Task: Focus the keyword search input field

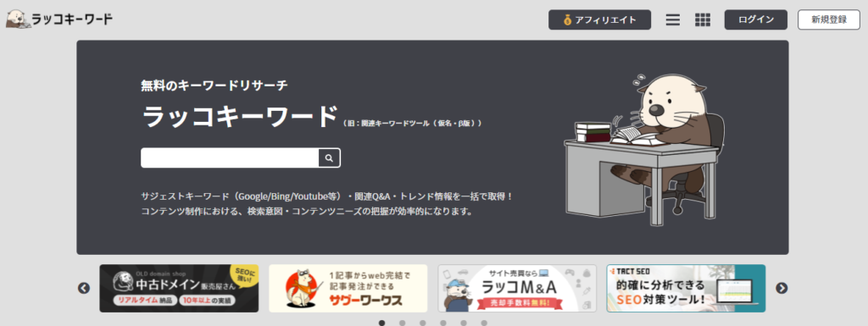Action: click(230, 158)
